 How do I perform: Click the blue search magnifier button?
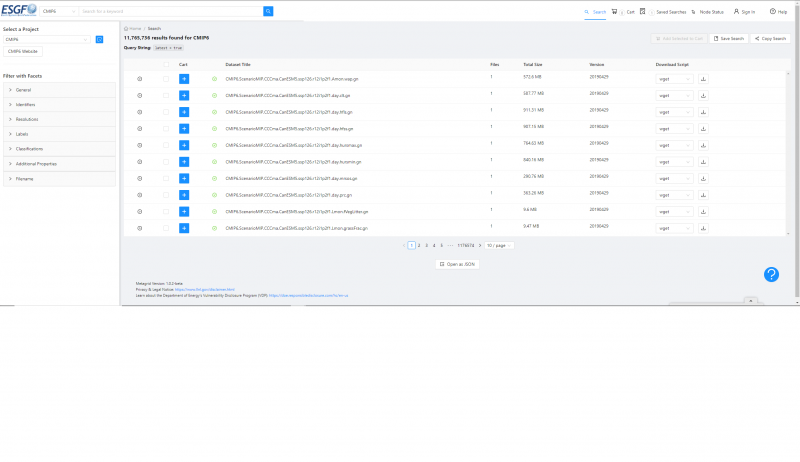[x=268, y=11]
